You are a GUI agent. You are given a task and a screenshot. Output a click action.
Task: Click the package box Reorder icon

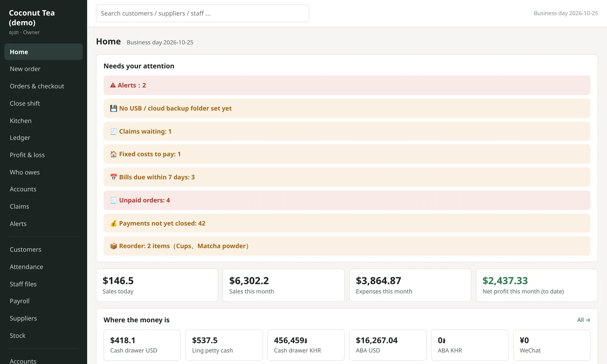pos(113,246)
